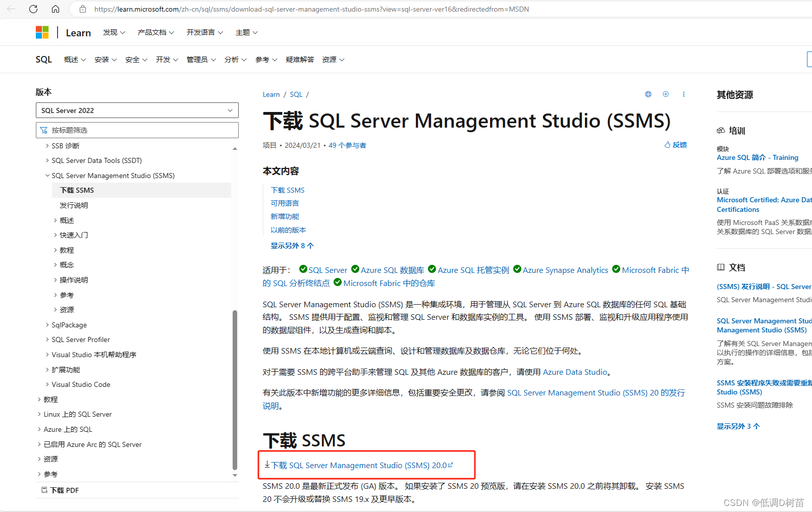Open the 安全 SQL nav menu
This screenshot has width=812, height=512.
136,60
